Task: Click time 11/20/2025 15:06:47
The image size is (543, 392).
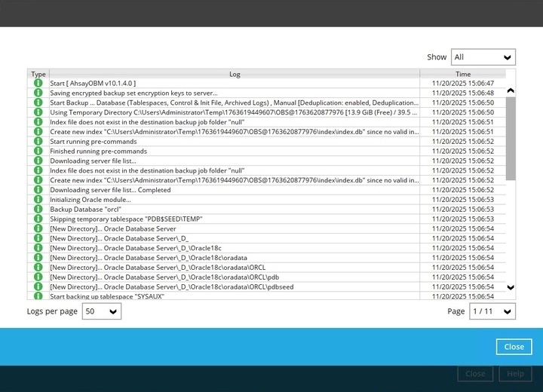Action: click(462, 83)
